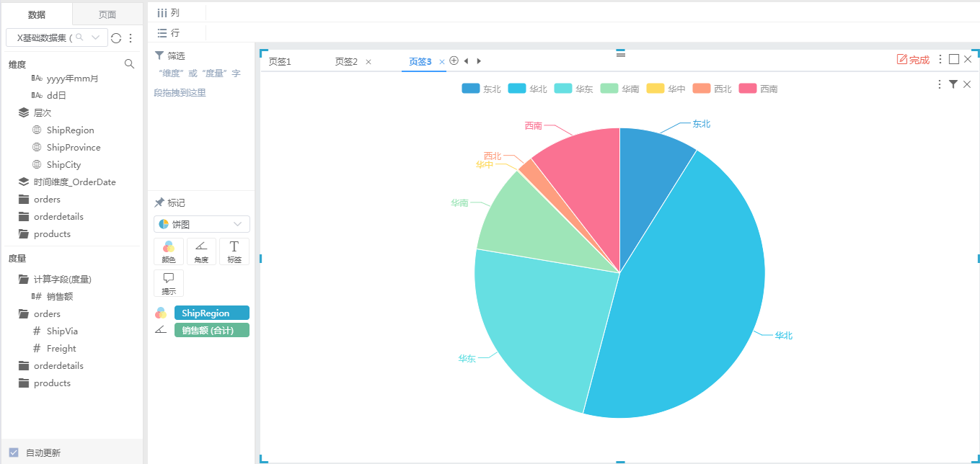This screenshot has width=980, height=464.
Task: Select the 销售额 measure field
Action: coord(60,296)
